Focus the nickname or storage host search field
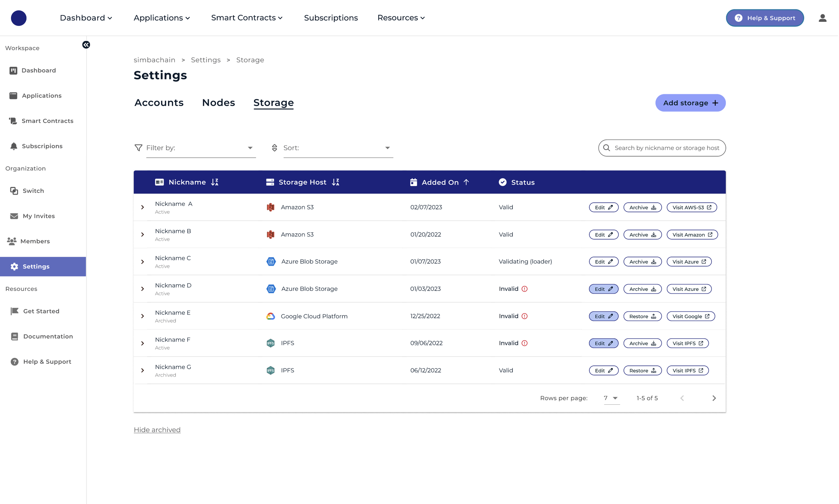 coord(666,148)
